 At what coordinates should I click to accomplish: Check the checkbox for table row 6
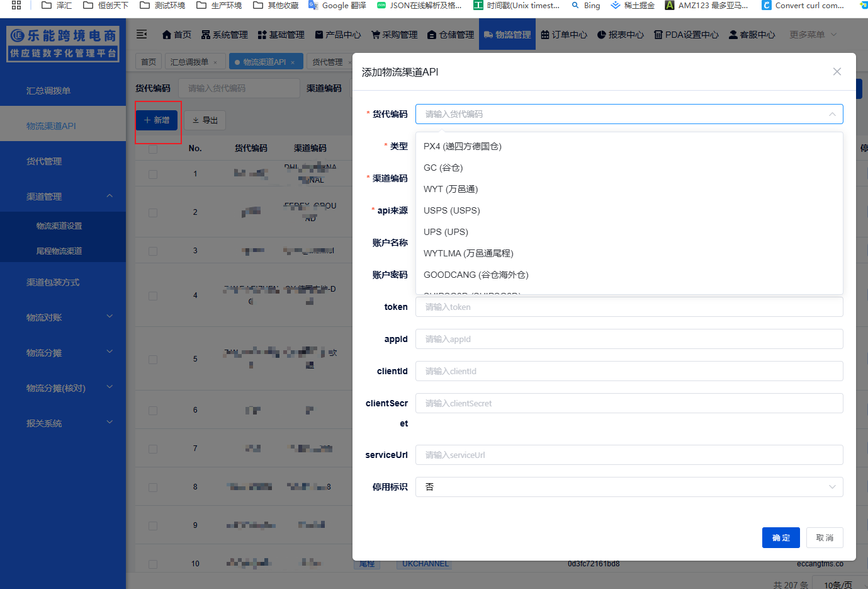click(x=153, y=411)
